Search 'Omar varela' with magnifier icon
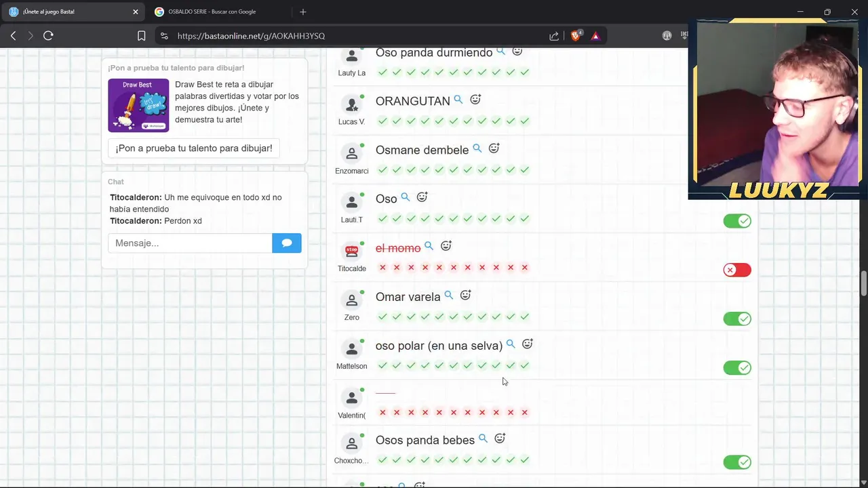The image size is (868, 488). click(x=449, y=296)
